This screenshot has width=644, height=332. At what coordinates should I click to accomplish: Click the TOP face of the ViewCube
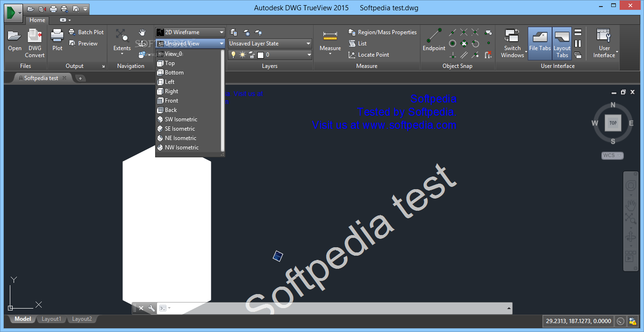(x=613, y=123)
